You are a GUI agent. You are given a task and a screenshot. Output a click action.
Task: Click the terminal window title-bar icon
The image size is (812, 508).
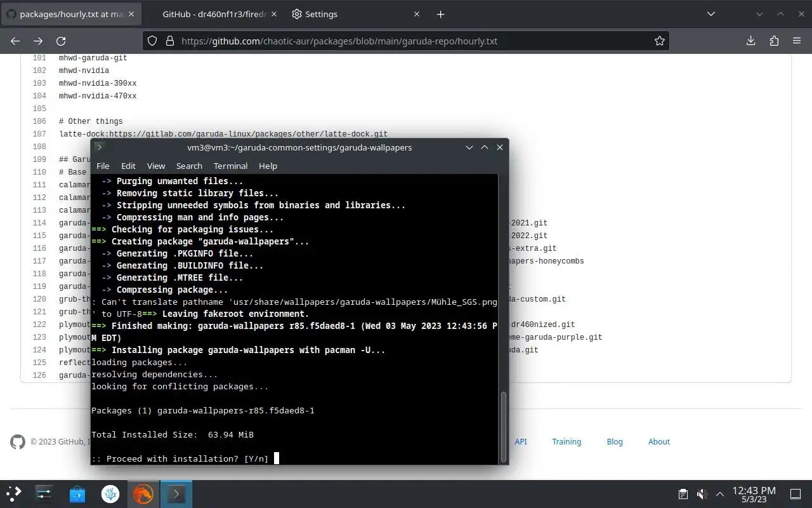click(99, 147)
